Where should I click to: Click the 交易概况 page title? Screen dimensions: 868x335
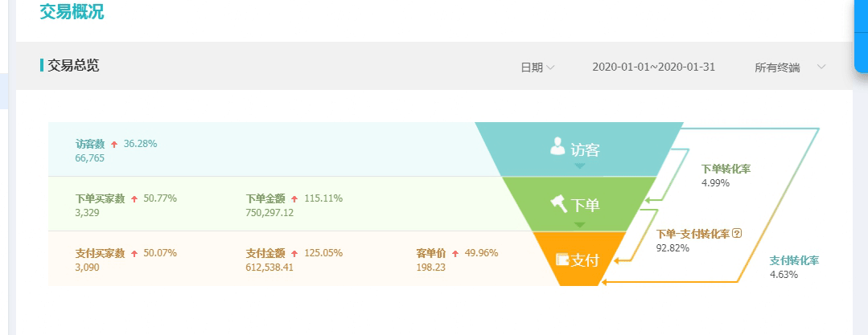(x=72, y=12)
